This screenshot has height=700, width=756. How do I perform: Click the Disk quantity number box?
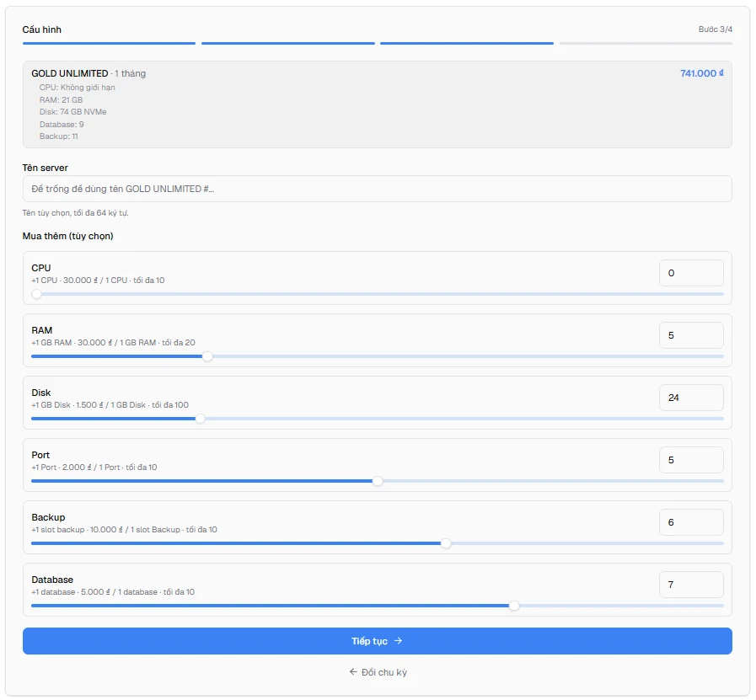(691, 398)
